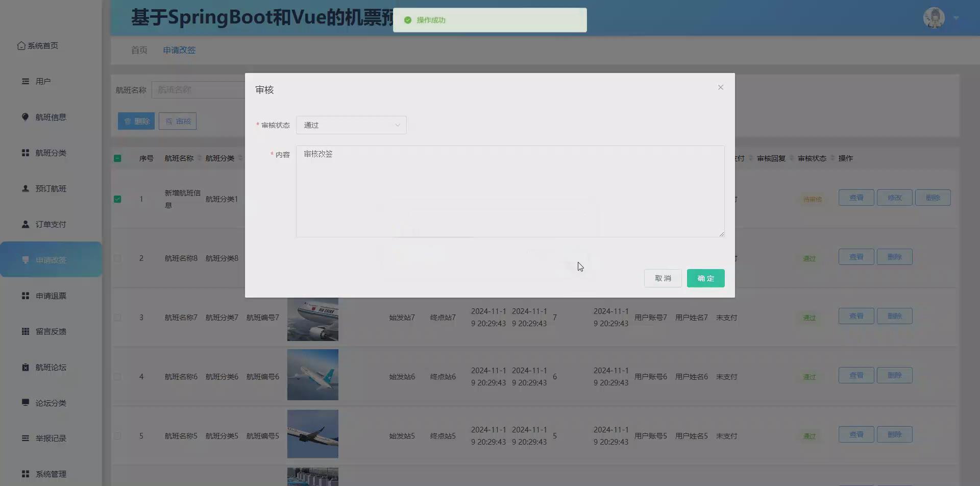Open 申请改签 in the sidebar
Screen dimensions: 980x486
(51, 259)
